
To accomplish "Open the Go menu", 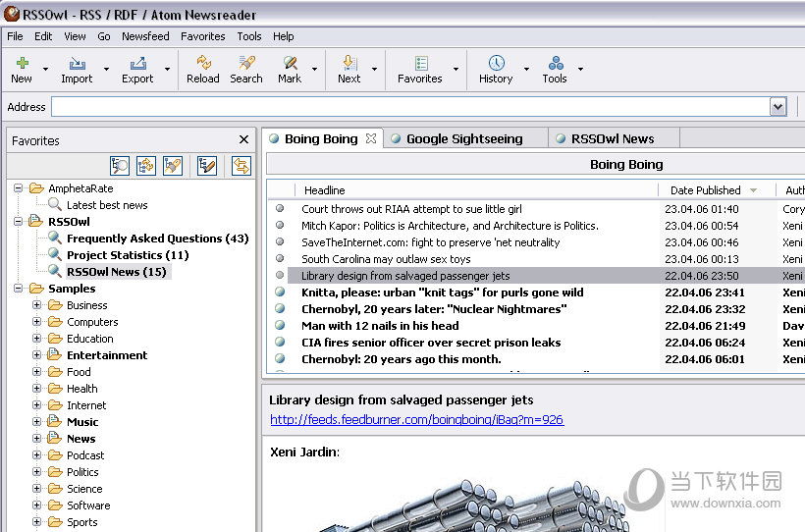I will pos(104,36).
